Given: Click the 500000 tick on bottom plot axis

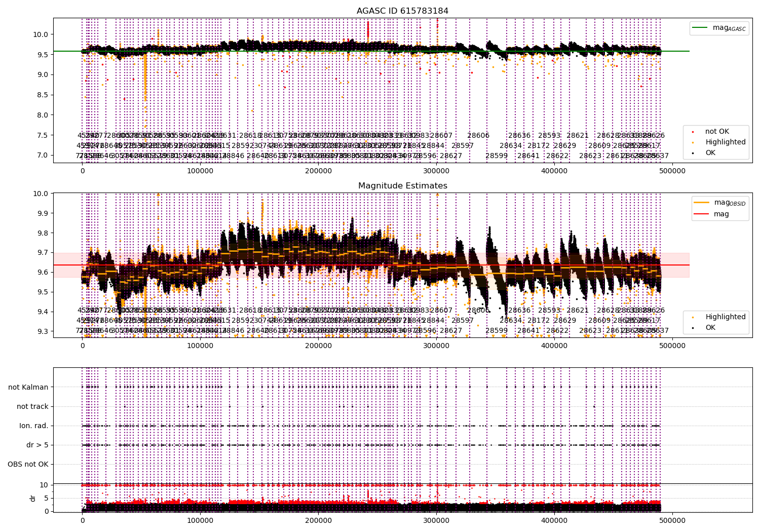Looking at the screenshot, I should (672, 520).
